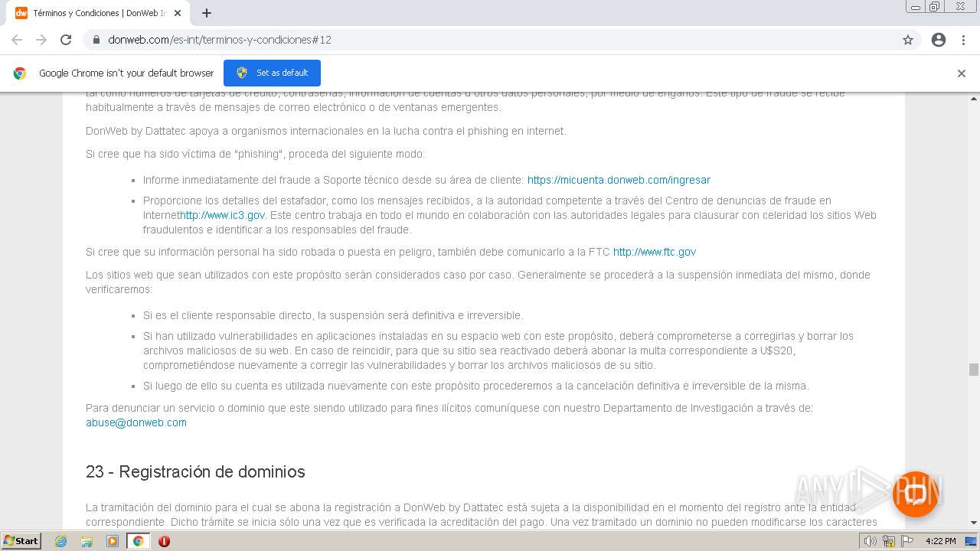Reload the page with the refresh icon
The height and width of the screenshot is (551, 980).
[66, 40]
